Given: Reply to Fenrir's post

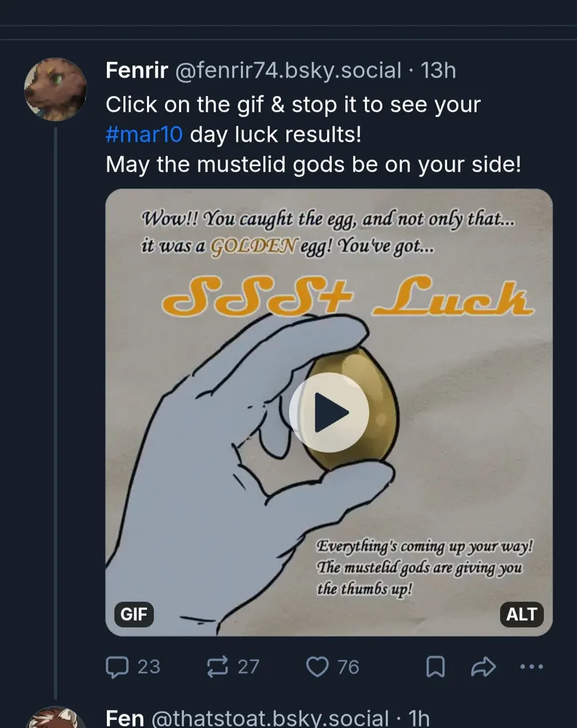Looking at the screenshot, I should point(133,666).
